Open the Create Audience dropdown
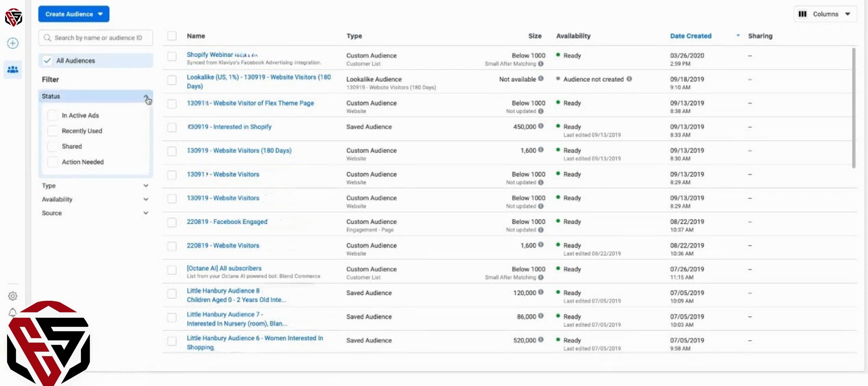The image size is (868, 386). [x=74, y=14]
